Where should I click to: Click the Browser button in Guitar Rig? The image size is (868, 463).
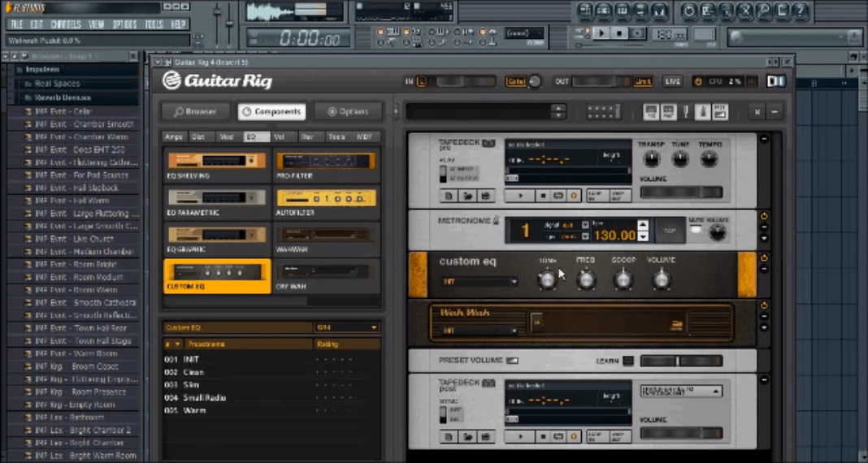(x=196, y=111)
